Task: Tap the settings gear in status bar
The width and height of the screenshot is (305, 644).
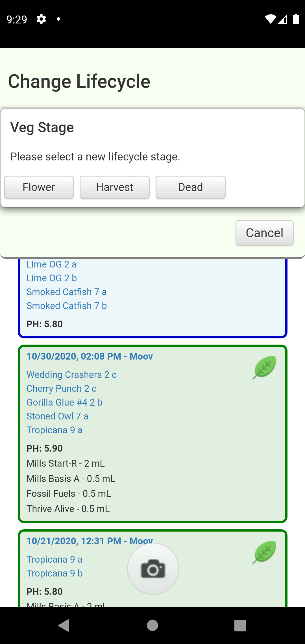Action: coord(41,19)
